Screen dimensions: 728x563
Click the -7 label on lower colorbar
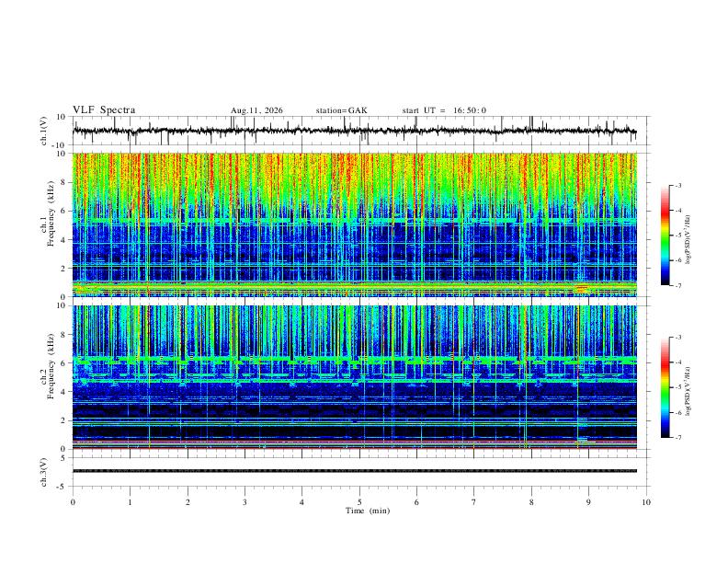678,438
